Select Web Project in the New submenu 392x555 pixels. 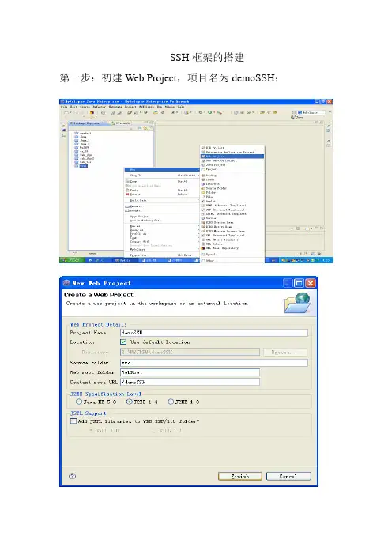232,156
